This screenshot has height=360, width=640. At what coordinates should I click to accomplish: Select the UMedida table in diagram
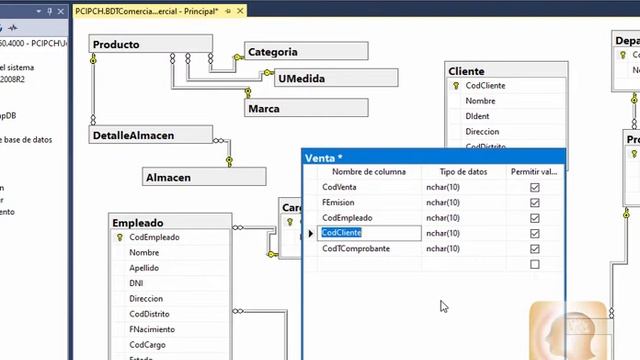click(336, 78)
